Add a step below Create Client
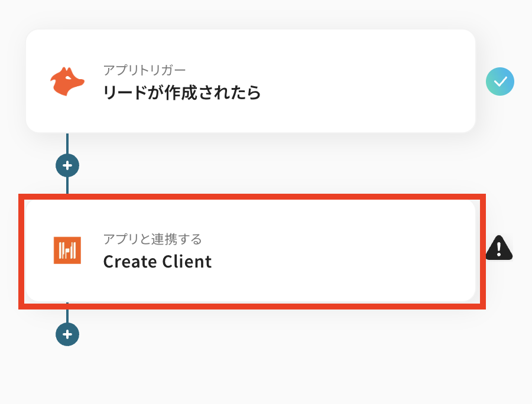Image resolution: width=532 pixels, height=404 pixels. (67, 334)
